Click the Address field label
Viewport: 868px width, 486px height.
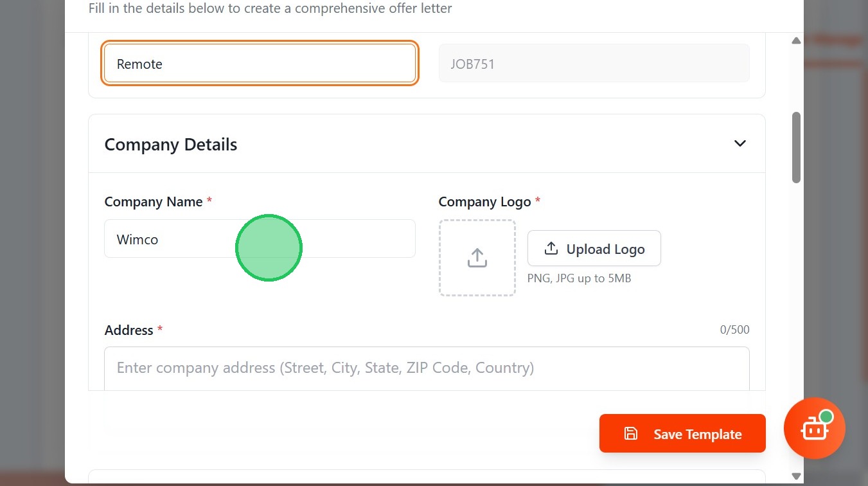pyautogui.click(x=129, y=330)
